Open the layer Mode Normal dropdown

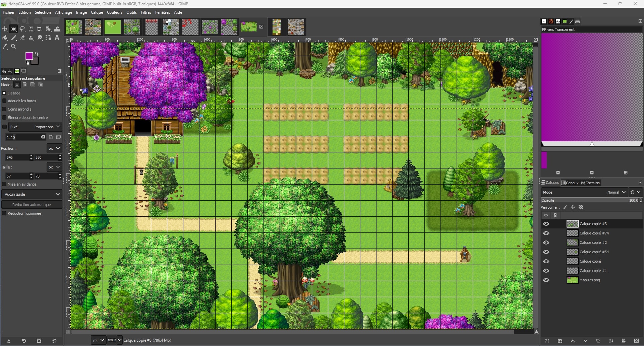point(584,192)
